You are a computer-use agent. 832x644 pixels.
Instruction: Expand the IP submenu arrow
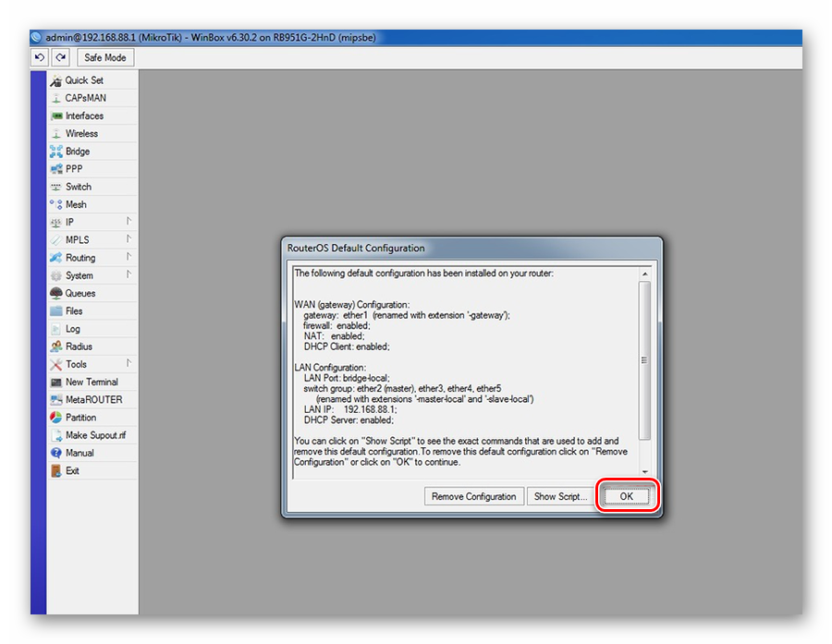pyautogui.click(x=128, y=222)
